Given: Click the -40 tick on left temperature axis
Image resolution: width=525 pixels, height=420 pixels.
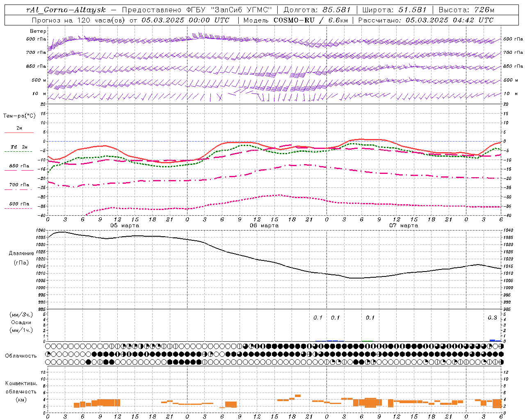Looking at the screenshot, I should 41,215.
